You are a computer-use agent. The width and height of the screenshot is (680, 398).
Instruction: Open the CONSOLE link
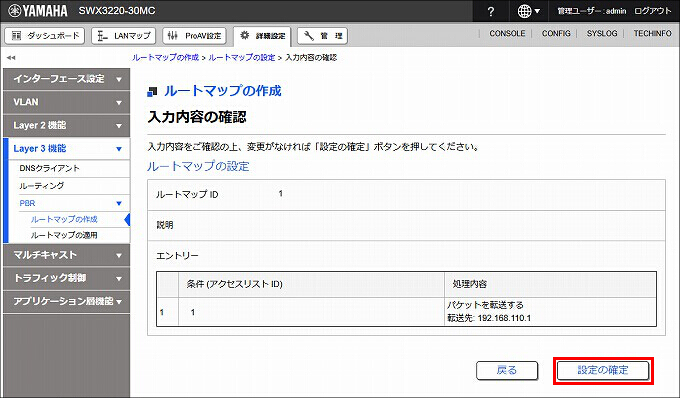tap(507, 33)
